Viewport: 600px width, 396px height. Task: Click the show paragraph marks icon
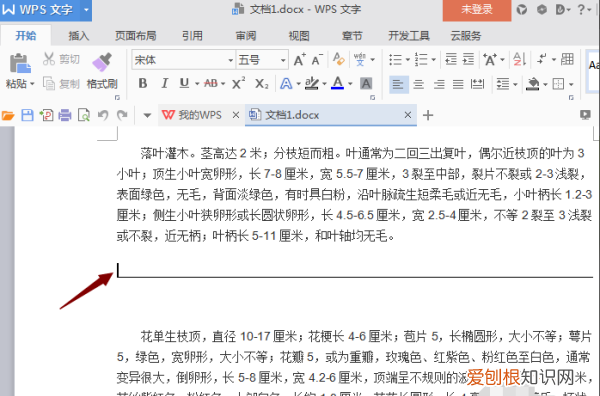point(542,59)
